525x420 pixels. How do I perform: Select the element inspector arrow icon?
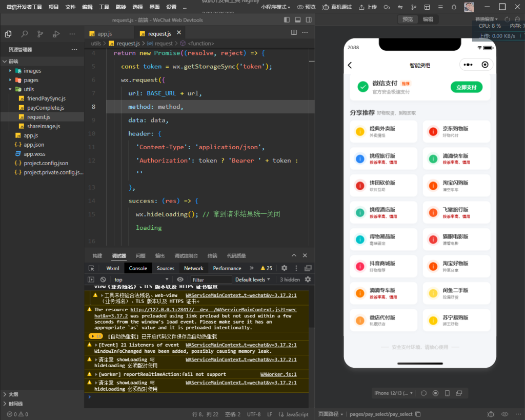click(x=91, y=268)
